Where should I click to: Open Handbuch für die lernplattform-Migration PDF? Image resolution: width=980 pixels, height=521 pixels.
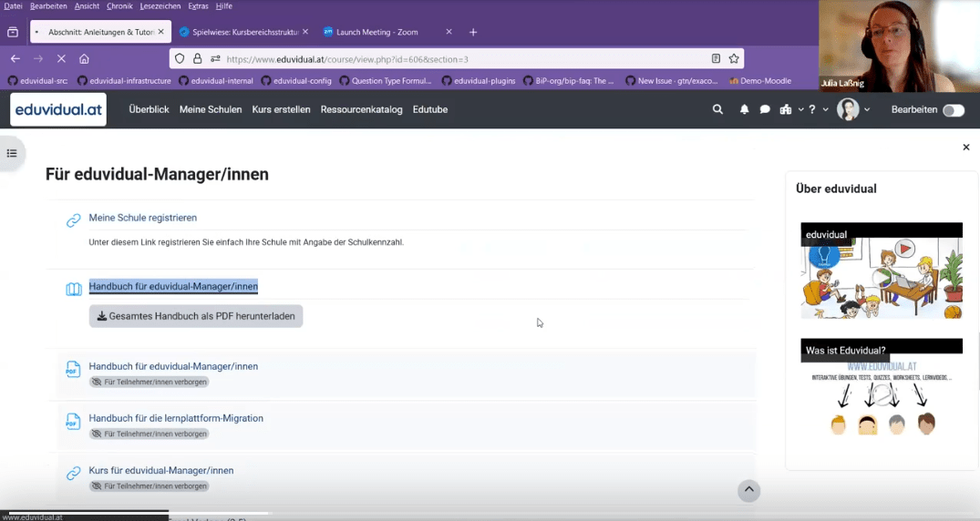(x=175, y=418)
